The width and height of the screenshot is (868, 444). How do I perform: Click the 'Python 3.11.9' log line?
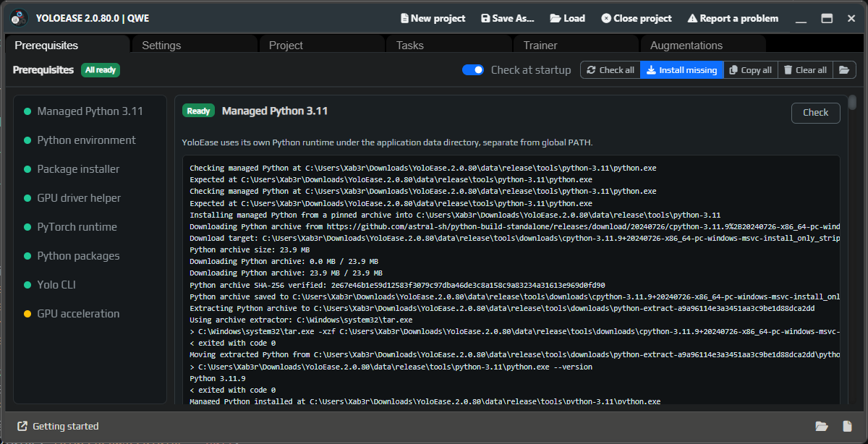(217, 378)
